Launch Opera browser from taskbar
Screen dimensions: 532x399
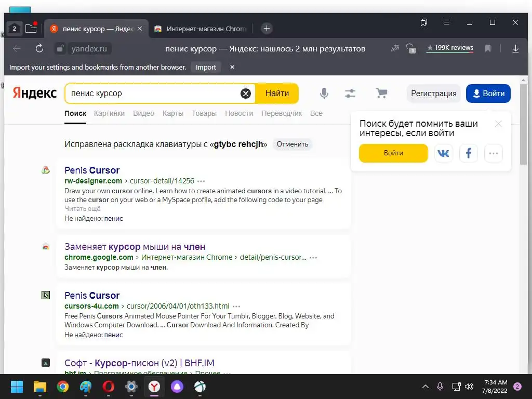[108, 387]
